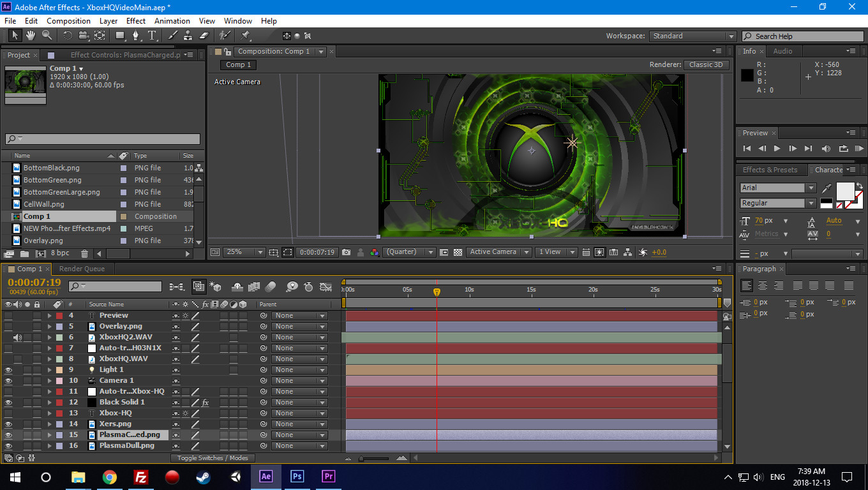The height and width of the screenshot is (490, 868).
Task: Open Adobe Photoshop from the taskbar
Action: tap(297, 477)
